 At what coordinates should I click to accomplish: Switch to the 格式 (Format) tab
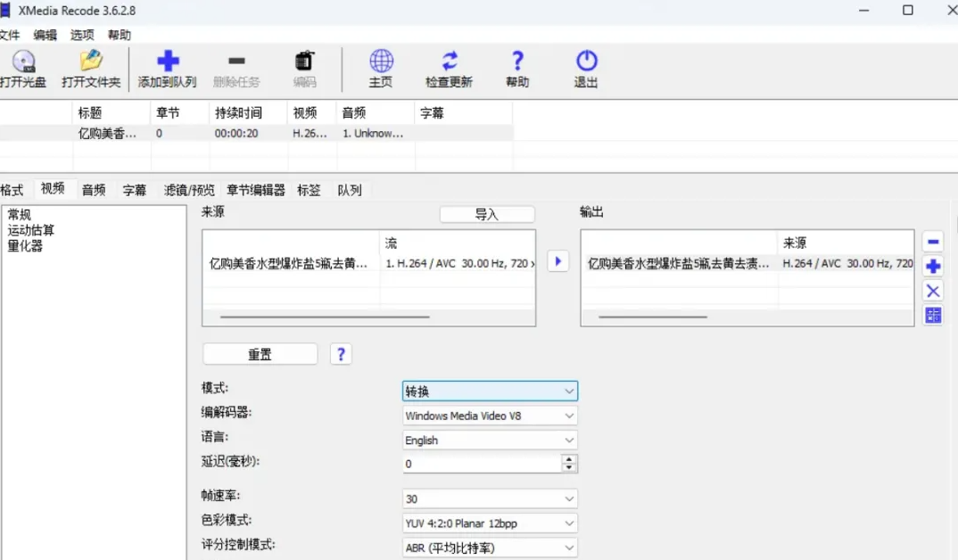pos(12,190)
